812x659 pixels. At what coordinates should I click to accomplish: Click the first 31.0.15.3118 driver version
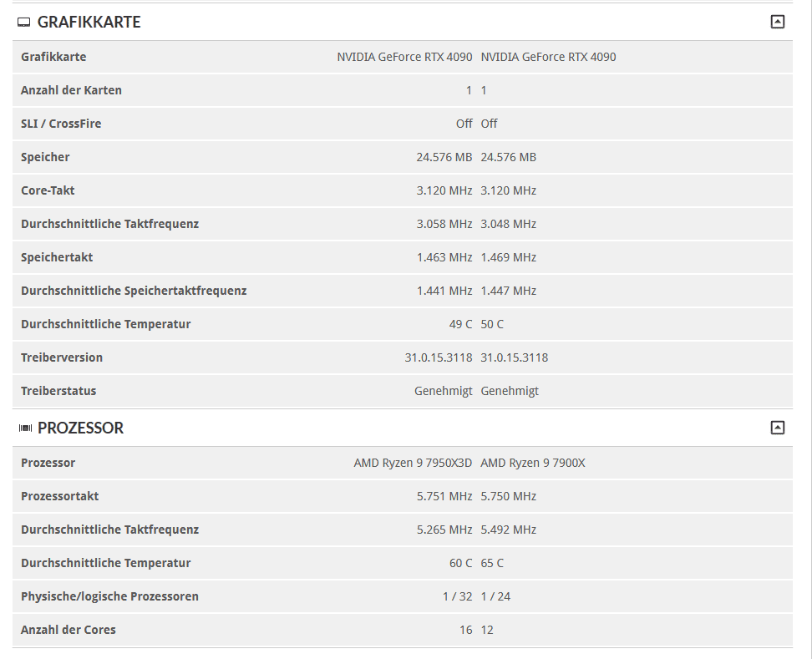click(439, 357)
